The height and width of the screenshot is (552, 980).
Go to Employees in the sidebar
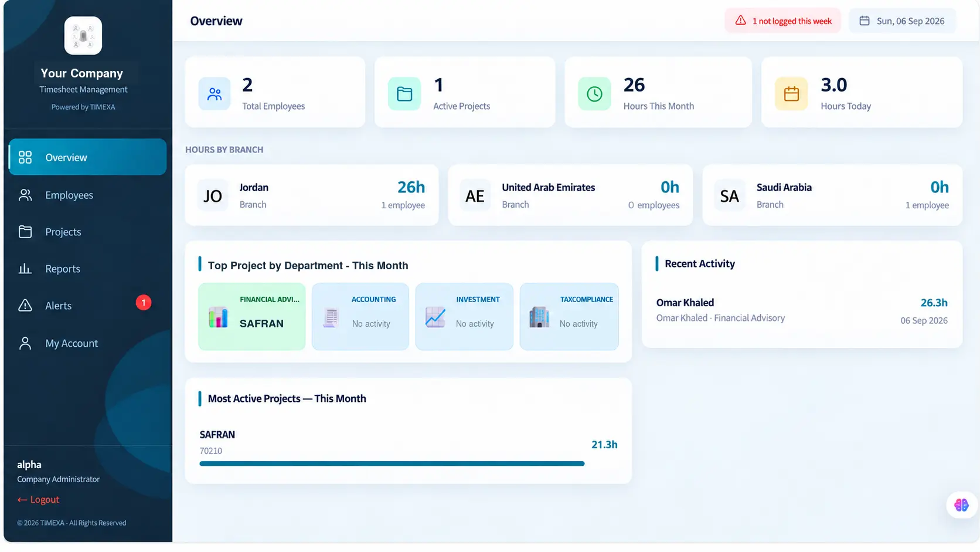tap(88, 195)
